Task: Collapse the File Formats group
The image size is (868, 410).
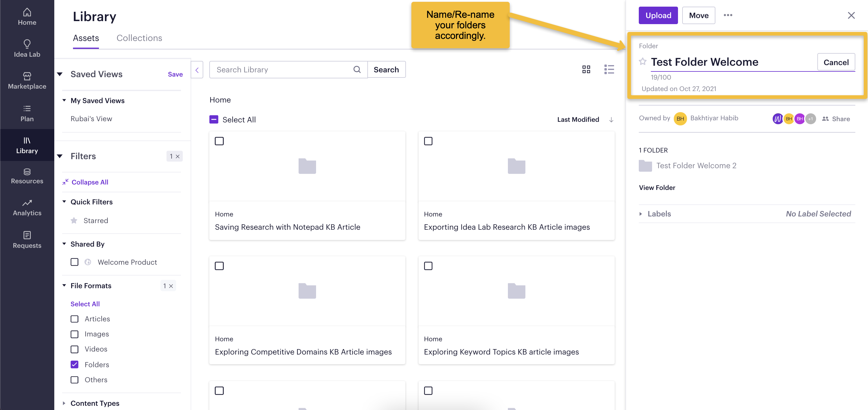Action: tap(64, 286)
